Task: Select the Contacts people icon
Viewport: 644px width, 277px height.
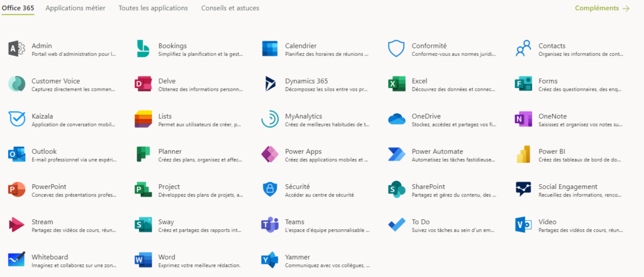Action: (x=523, y=49)
